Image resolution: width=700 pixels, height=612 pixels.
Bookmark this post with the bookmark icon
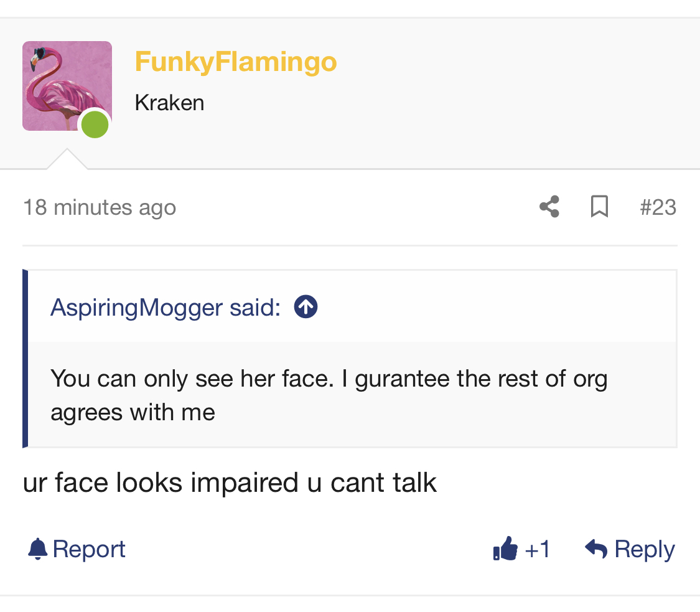click(599, 206)
